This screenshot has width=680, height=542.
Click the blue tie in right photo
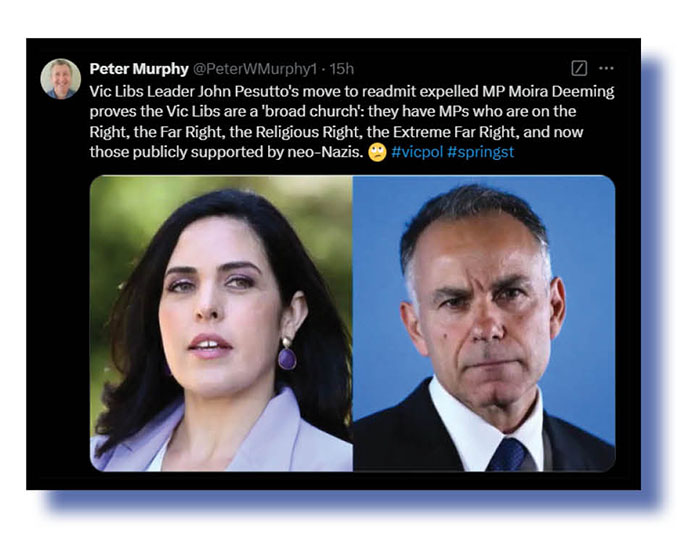point(507,455)
